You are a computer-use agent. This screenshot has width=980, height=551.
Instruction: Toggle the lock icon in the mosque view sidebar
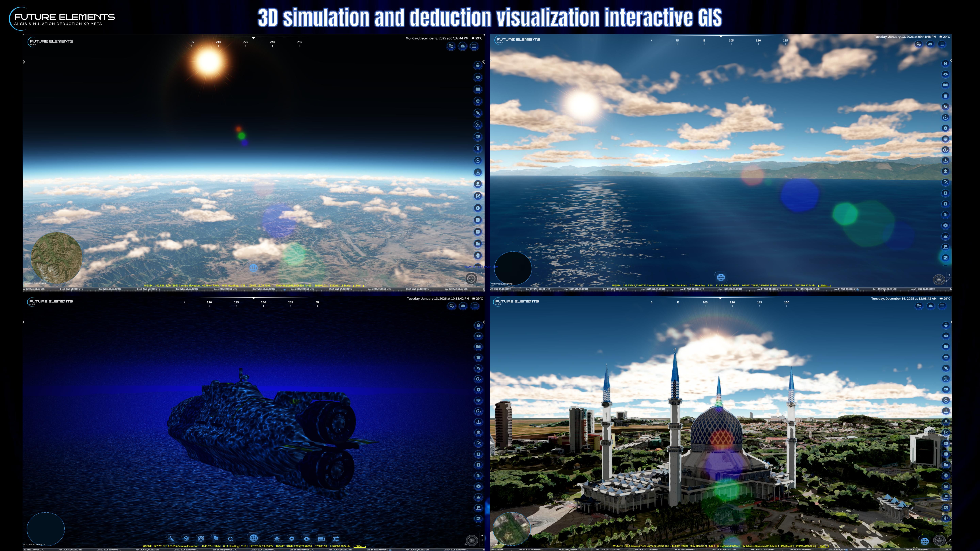946,325
